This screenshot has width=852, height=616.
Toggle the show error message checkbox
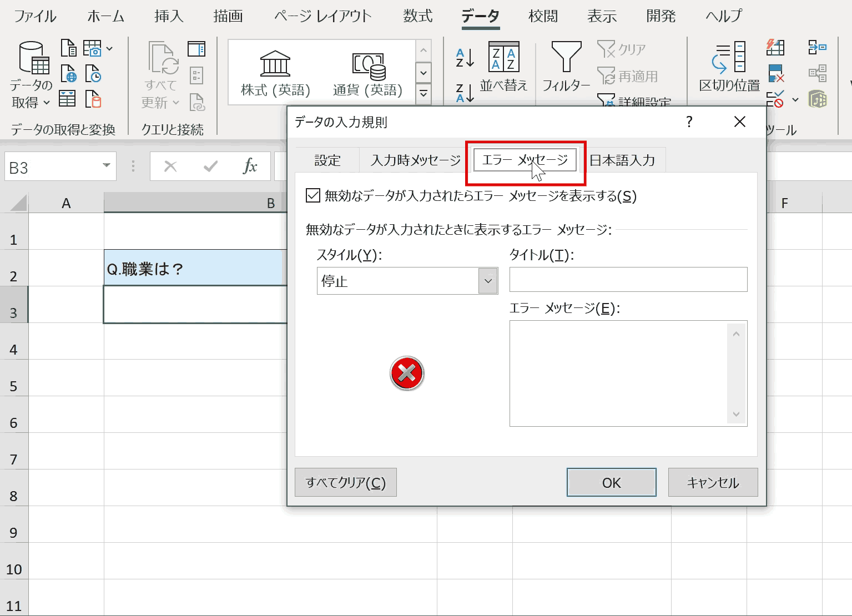(x=313, y=195)
